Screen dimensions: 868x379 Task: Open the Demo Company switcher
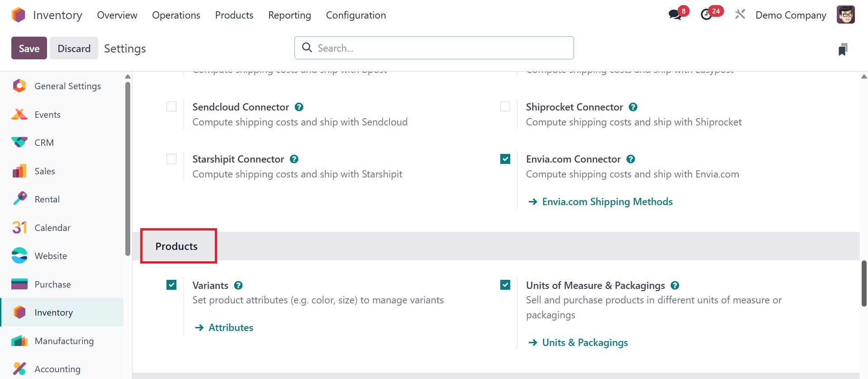[x=791, y=15]
